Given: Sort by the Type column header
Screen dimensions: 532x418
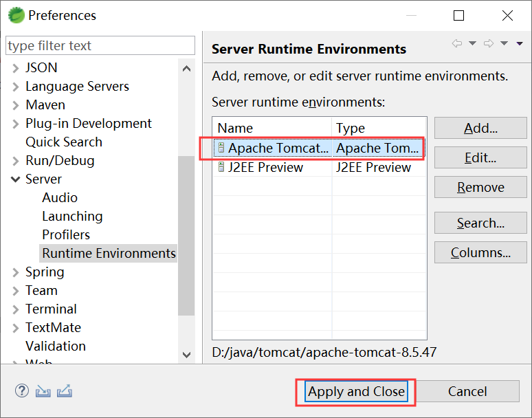Looking at the screenshot, I should (379, 128).
